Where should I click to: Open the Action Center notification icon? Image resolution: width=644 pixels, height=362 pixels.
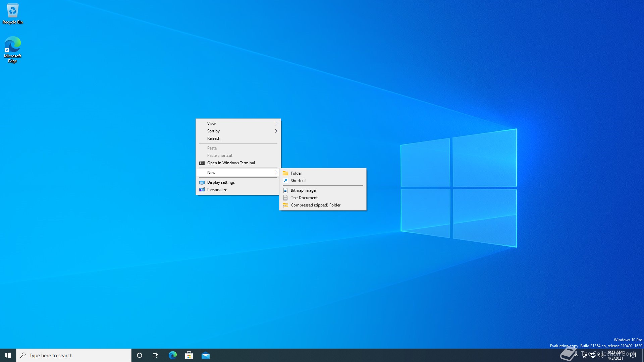tap(633, 355)
